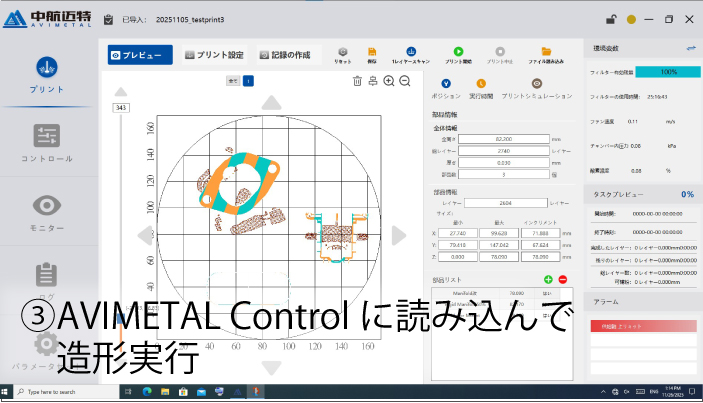Switch to the プリント設定 tab

pos(214,55)
